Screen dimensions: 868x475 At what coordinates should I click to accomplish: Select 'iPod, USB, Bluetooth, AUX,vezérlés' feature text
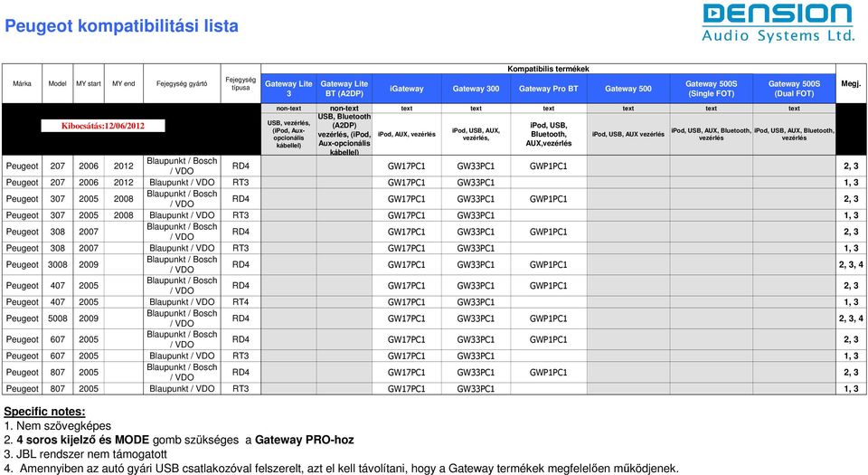548,134
